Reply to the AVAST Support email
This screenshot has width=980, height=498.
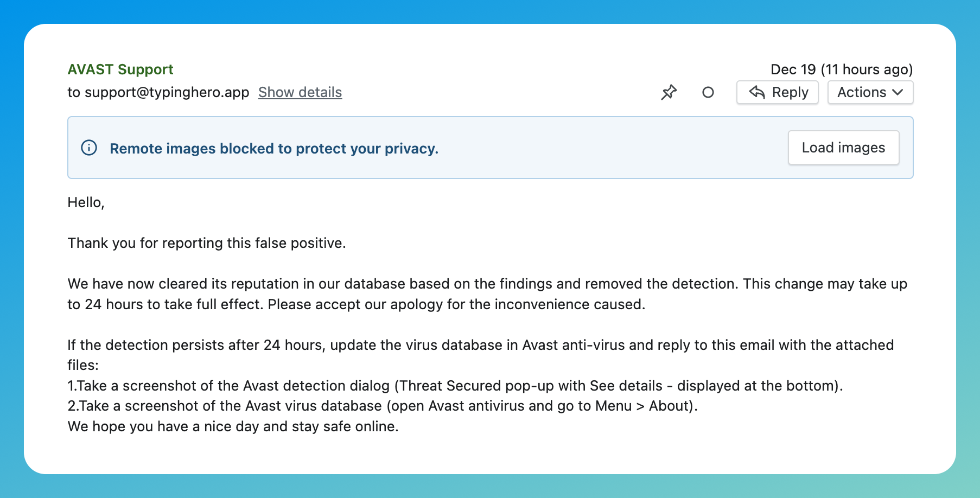click(x=778, y=92)
